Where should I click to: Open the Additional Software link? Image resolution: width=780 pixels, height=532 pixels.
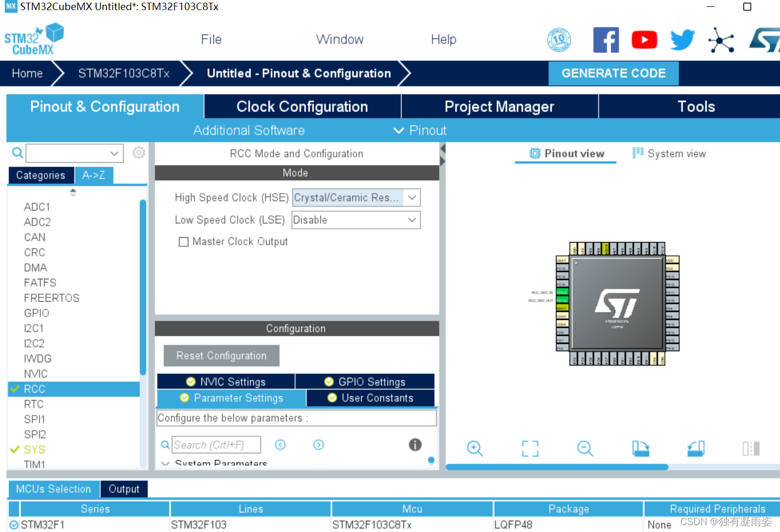(249, 130)
